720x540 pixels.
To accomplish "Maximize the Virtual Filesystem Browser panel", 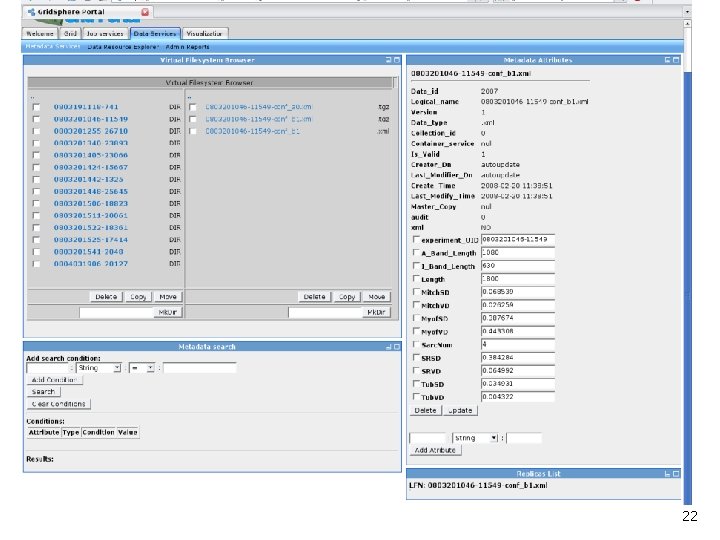I will pyautogui.click(x=396, y=60).
